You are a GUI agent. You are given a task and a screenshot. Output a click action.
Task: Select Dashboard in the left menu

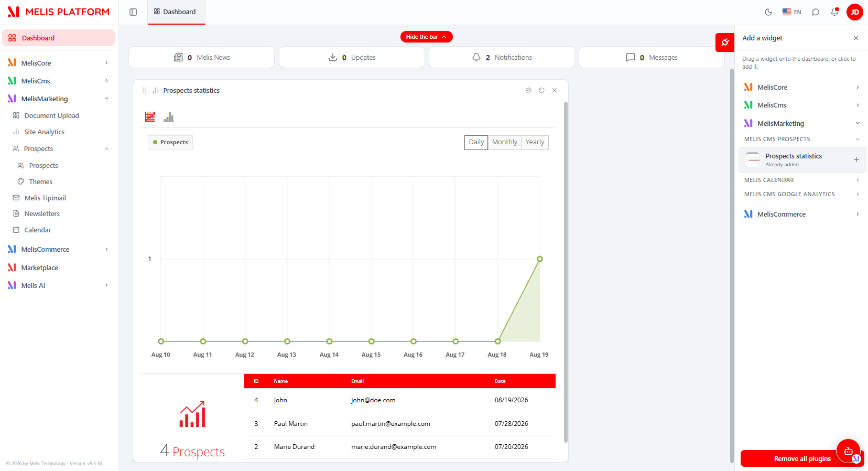pyautogui.click(x=59, y=38)
